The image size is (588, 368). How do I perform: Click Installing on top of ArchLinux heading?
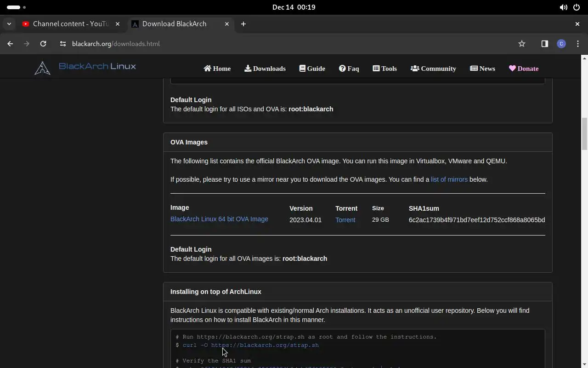[x=216, y=292]
